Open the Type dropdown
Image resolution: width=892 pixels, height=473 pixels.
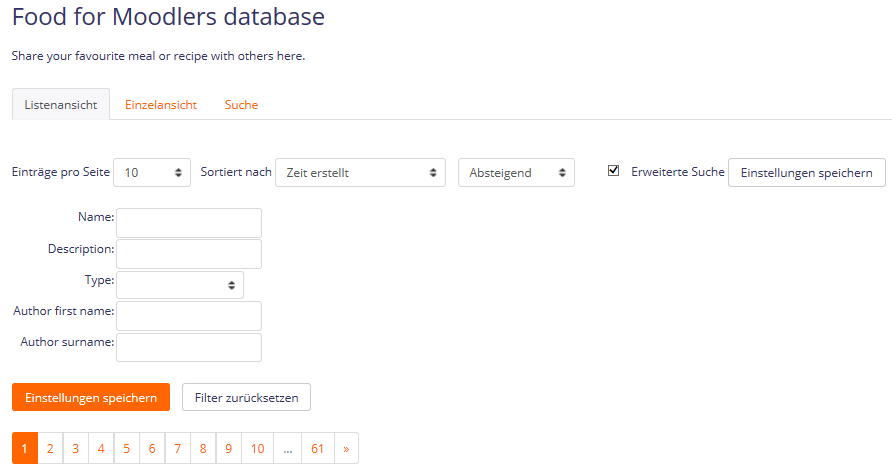click(x=180, y=285)
